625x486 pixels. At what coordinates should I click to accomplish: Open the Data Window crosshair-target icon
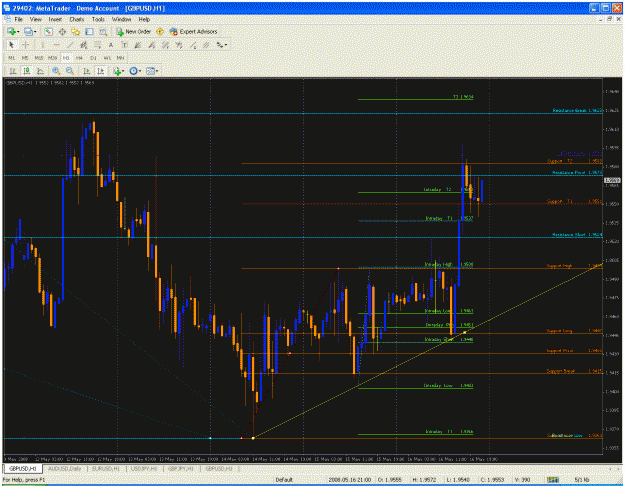(62, 31)
